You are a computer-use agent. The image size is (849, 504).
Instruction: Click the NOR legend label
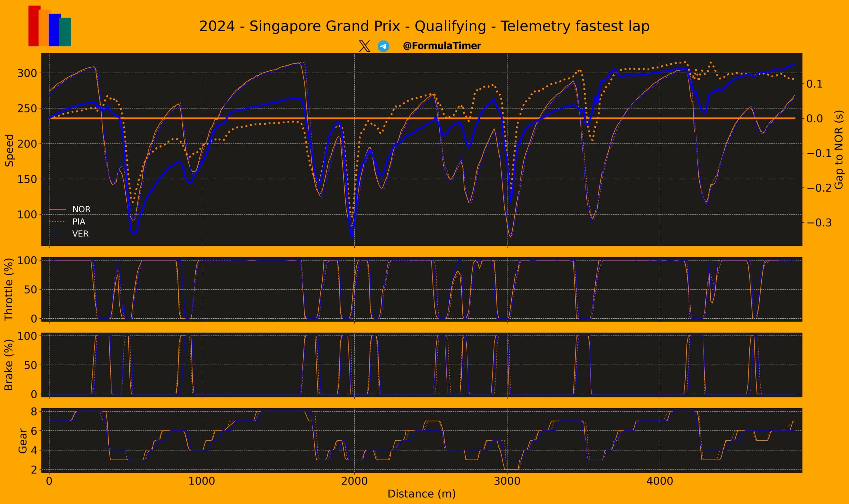coord(82,209)
